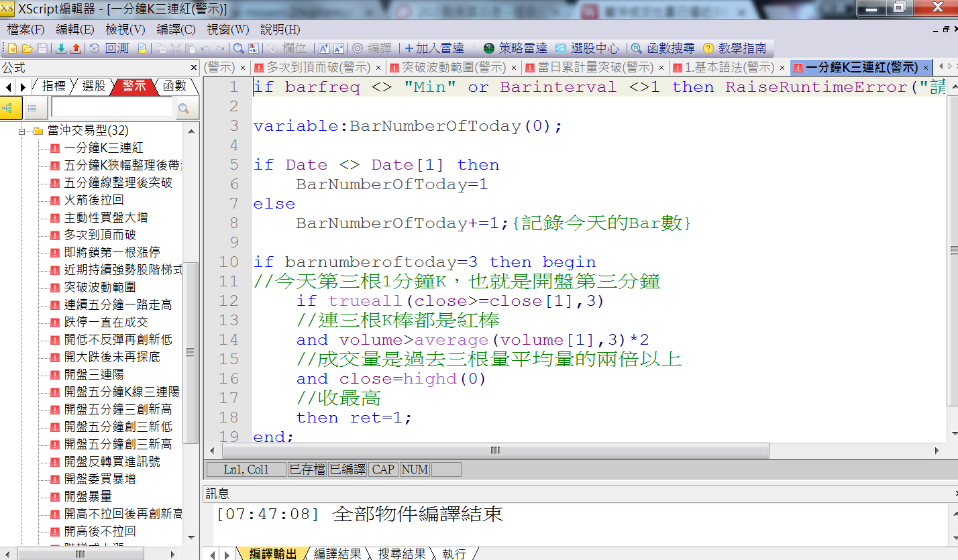Click the download import arrow icon
This screenshot has height=560, width=958.
tap(61, 48)
